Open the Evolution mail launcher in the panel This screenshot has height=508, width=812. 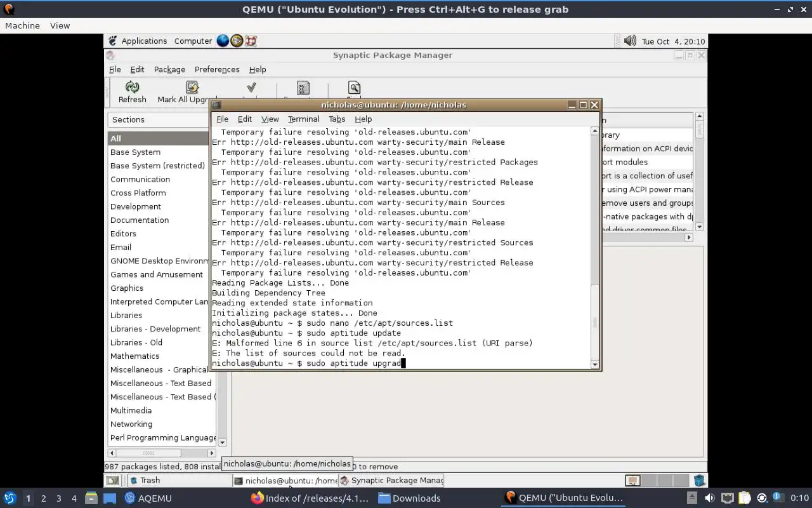click(x=237, y=41)
